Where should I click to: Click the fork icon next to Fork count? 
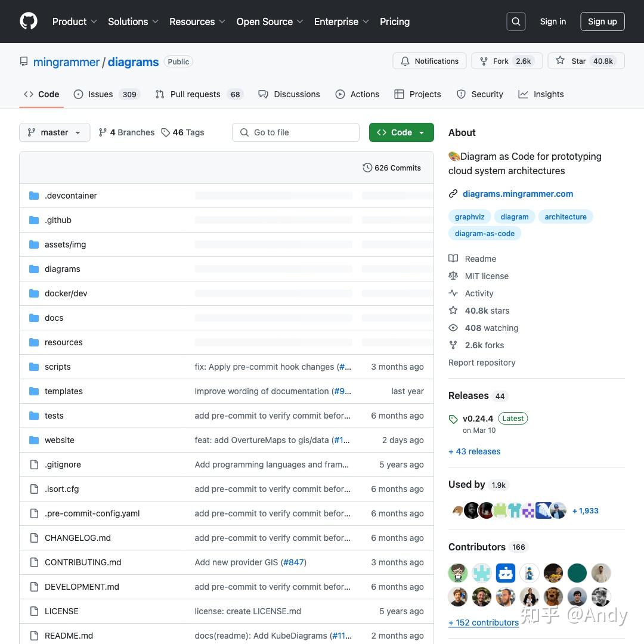484,61
